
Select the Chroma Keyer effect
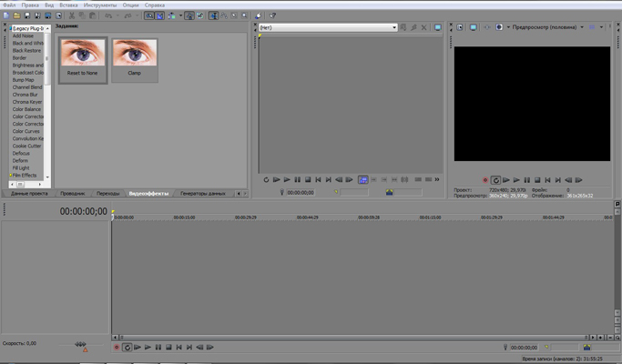coord(27,102)
